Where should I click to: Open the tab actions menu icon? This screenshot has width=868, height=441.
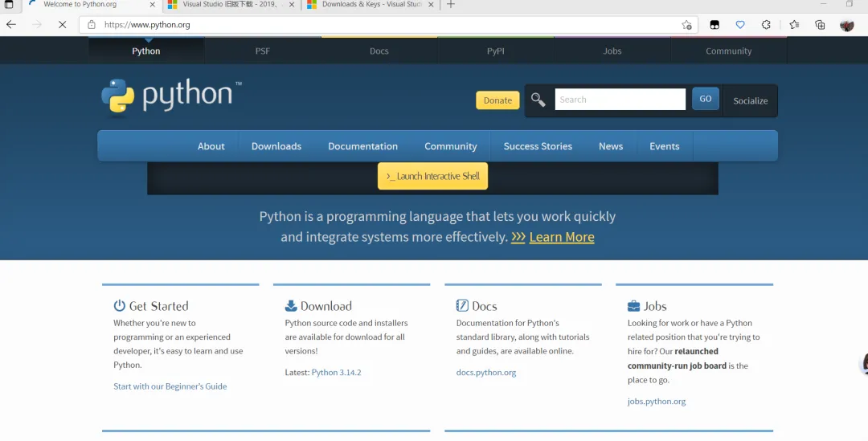9,5
